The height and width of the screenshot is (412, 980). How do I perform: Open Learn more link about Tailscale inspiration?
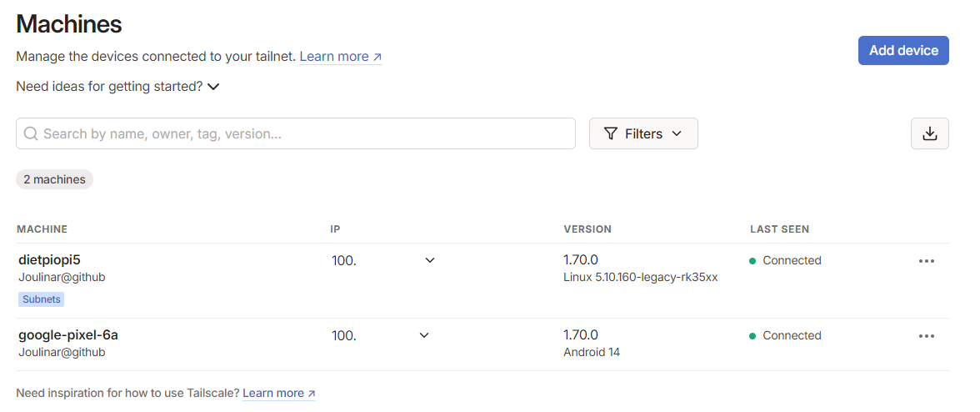[x=278, y=394]
